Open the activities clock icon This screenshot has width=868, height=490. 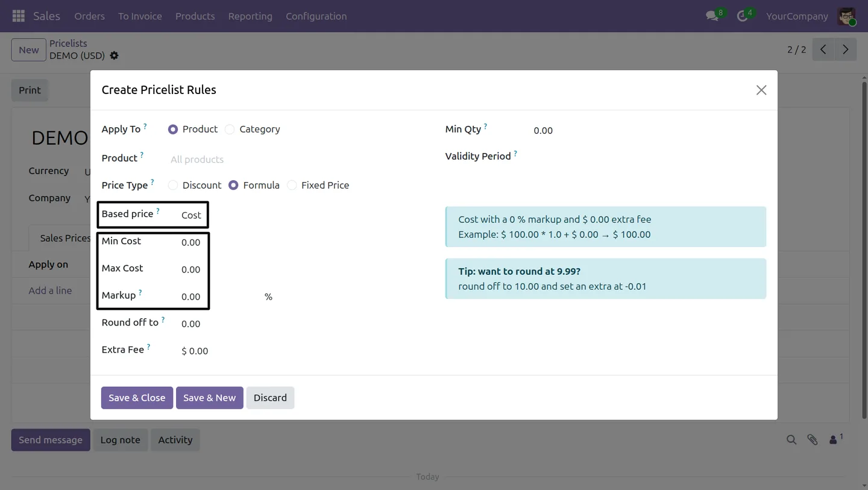coord(743,16)
